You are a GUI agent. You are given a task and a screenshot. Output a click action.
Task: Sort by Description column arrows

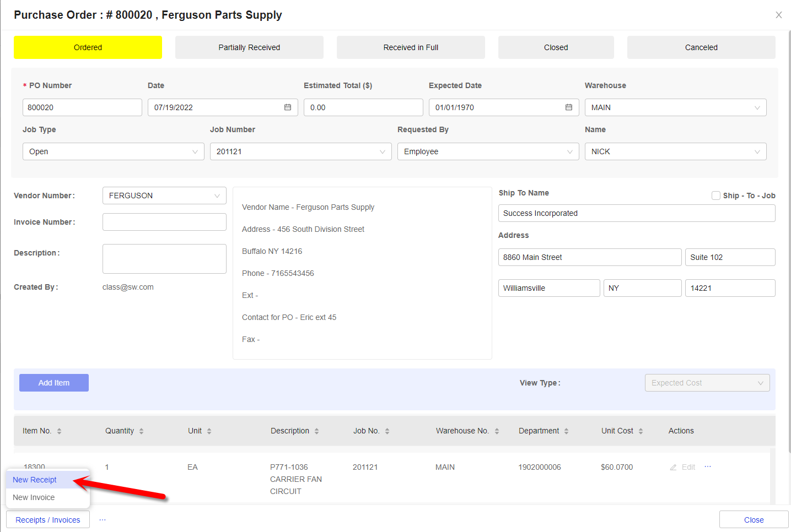pos(316,431)
